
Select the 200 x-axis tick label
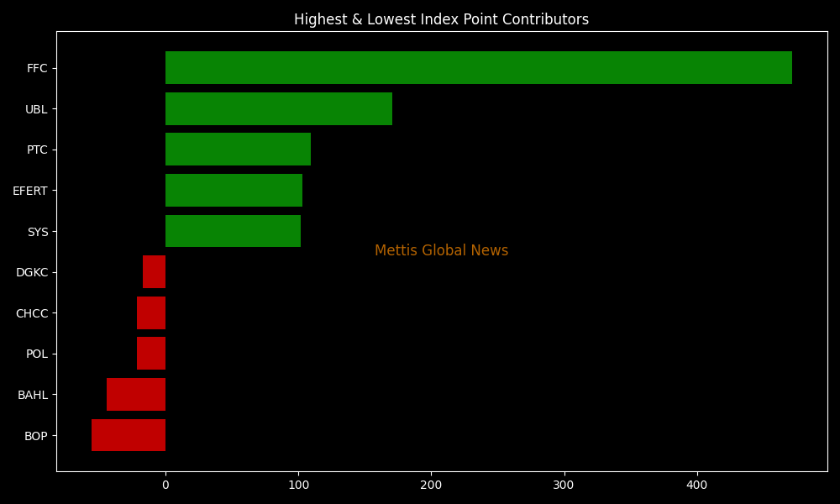[431, 486]
